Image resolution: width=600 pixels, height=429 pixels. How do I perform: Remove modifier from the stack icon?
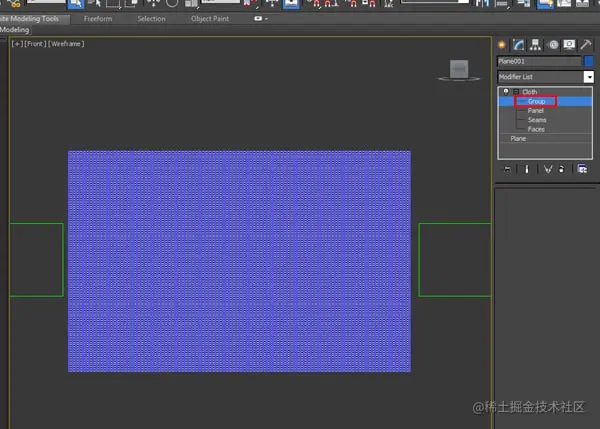(x=562, y=169)
